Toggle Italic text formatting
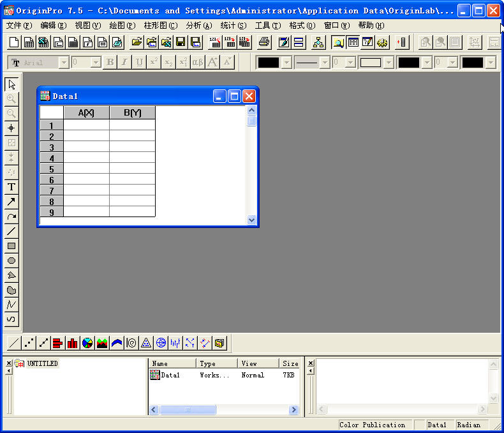The width and height of the screenshot is (504, 433). [x=124, y=63]
